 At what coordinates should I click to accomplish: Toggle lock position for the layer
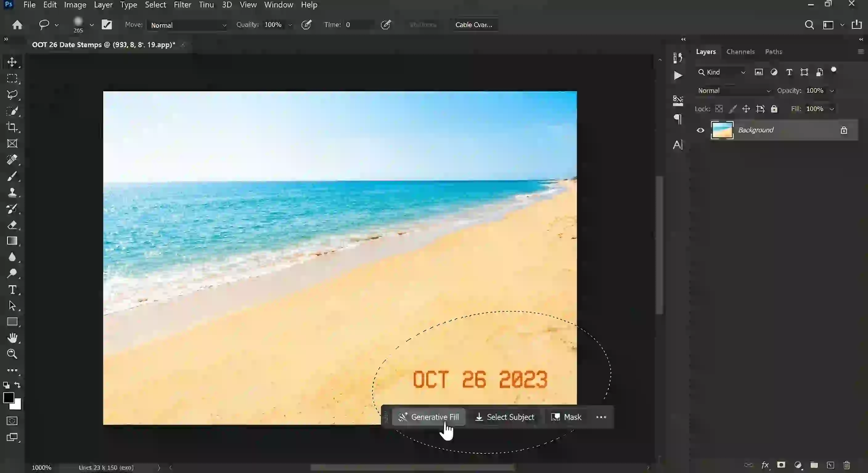(746, 108)
